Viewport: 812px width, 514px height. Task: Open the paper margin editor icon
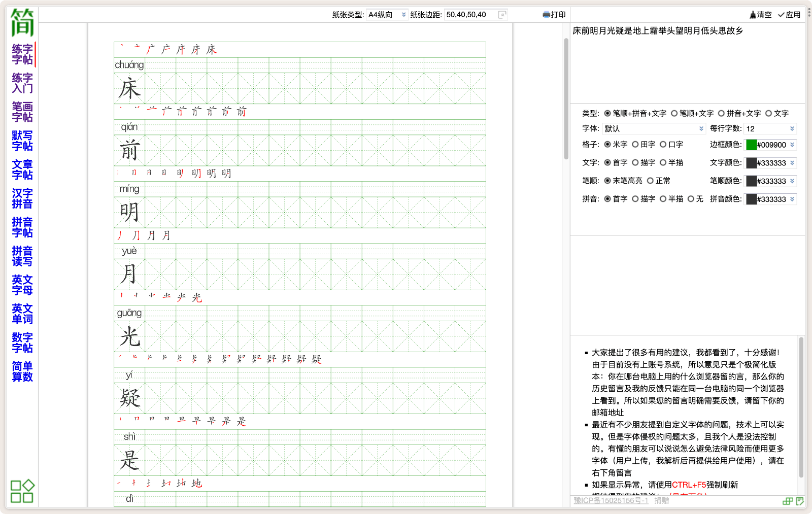(x=502, y=15)
